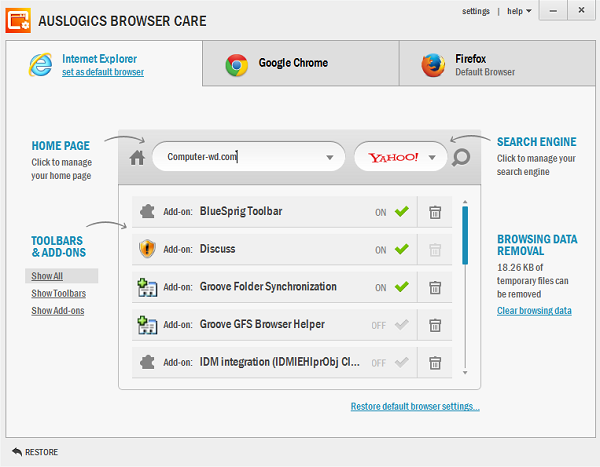Click the scroll down arrow of add-ons list
600x467 pixels.
tap(465, 372)
